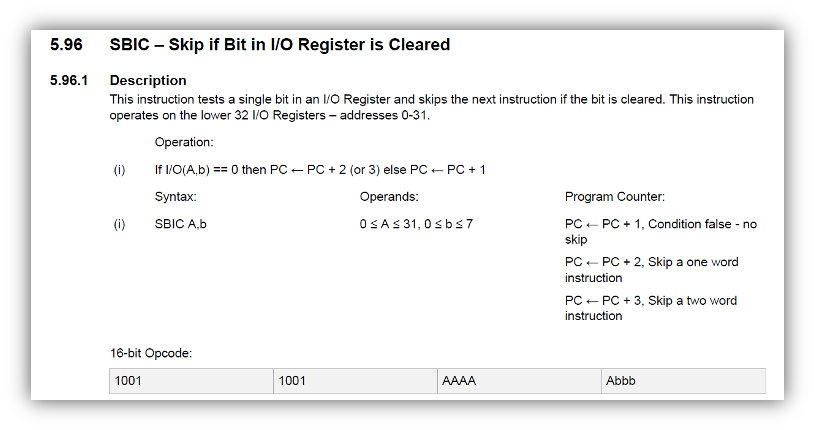
Task: Select the Abbb opcode table cell
Action: (x=683, y=381)
